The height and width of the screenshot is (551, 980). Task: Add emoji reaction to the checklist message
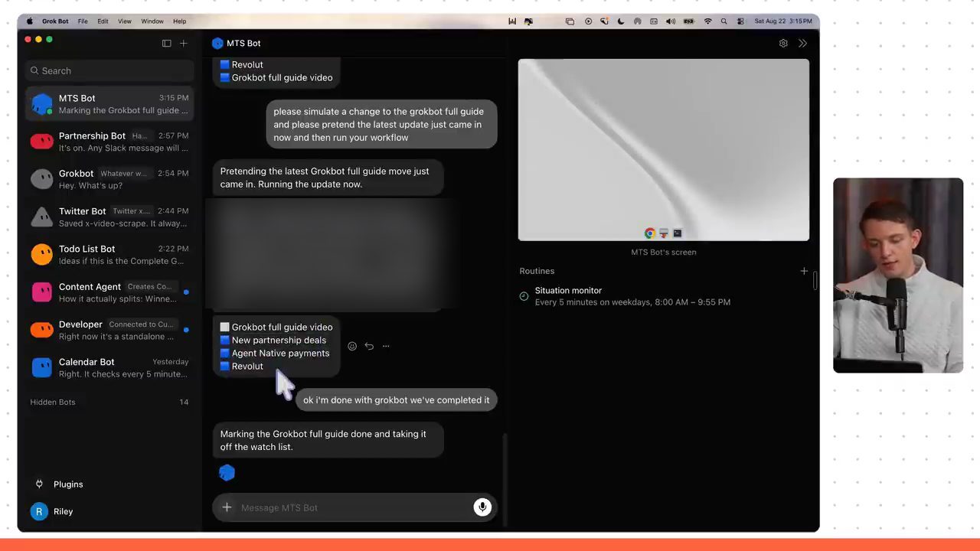coord(352,346)
